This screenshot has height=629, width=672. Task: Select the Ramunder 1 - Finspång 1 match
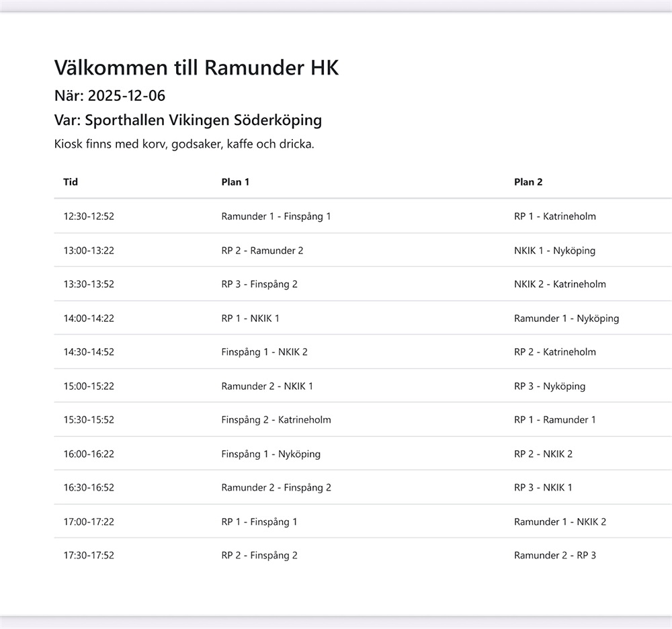coord(276,216)
